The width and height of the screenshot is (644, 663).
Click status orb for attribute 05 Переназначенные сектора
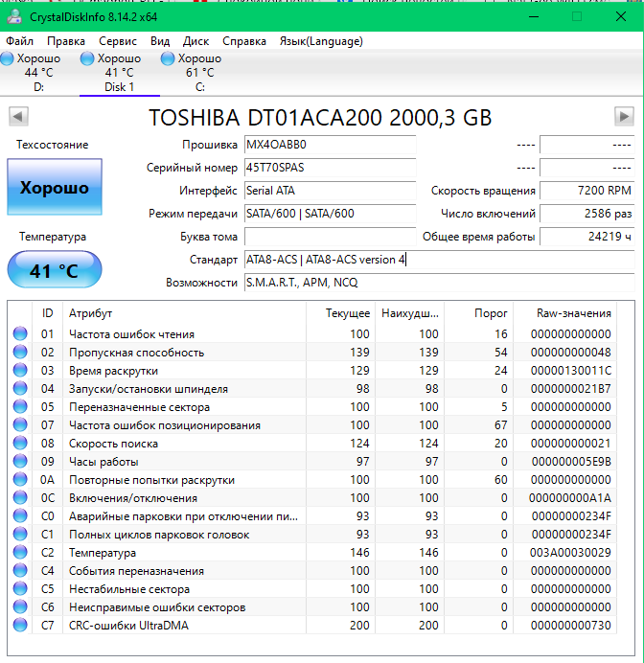pyautogui.click(x=20, y=406)
